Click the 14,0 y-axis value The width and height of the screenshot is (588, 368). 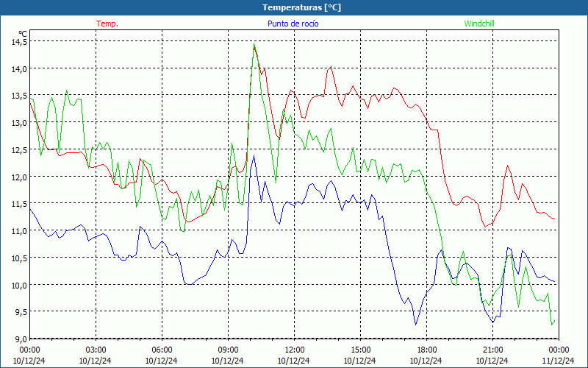click(19, 68)
